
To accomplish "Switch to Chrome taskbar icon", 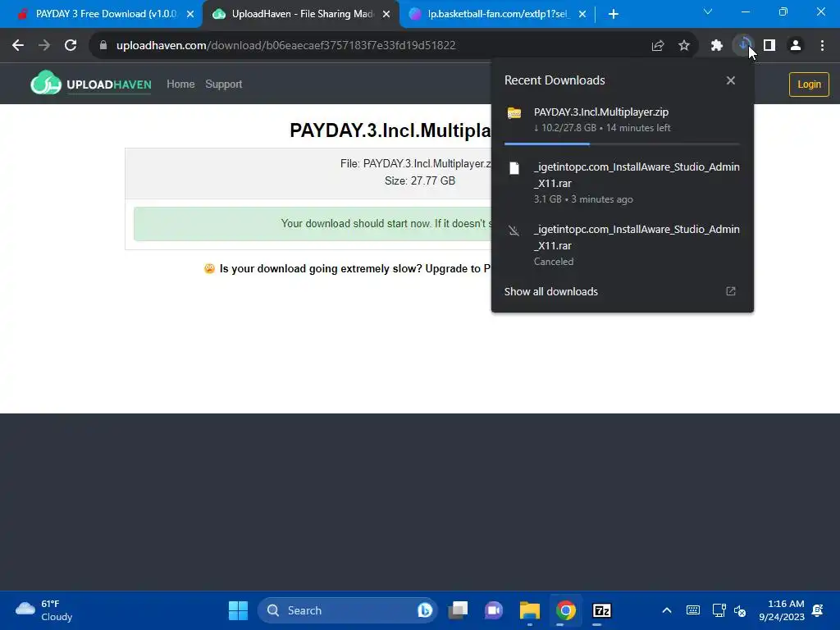I will pos(566,610).
